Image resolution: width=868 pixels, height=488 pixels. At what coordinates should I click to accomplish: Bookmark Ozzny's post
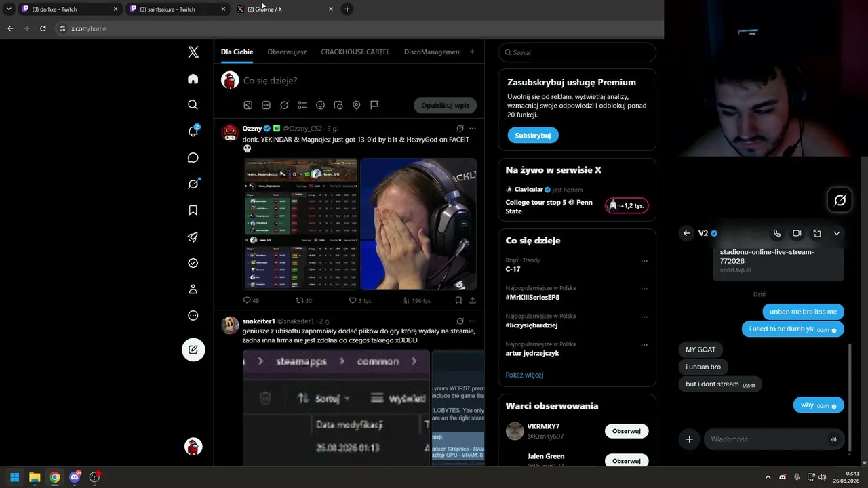[x=458, y=300]
